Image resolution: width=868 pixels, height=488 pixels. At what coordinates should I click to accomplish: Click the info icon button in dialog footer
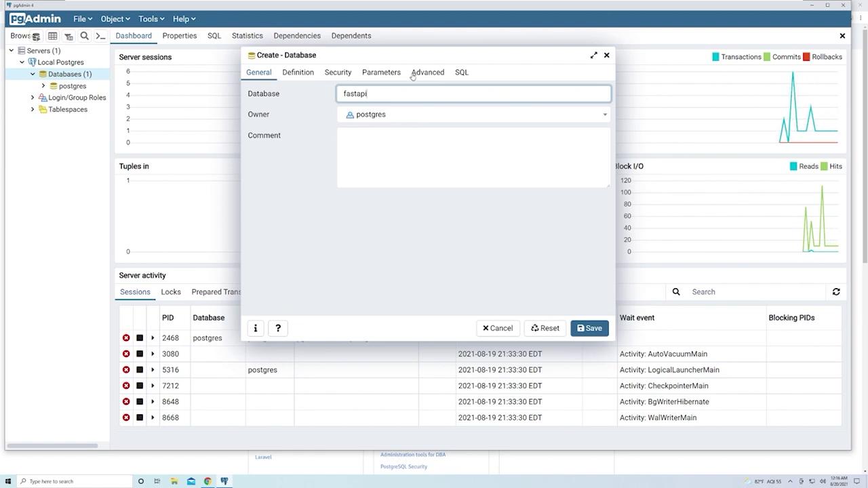(256, 328)
